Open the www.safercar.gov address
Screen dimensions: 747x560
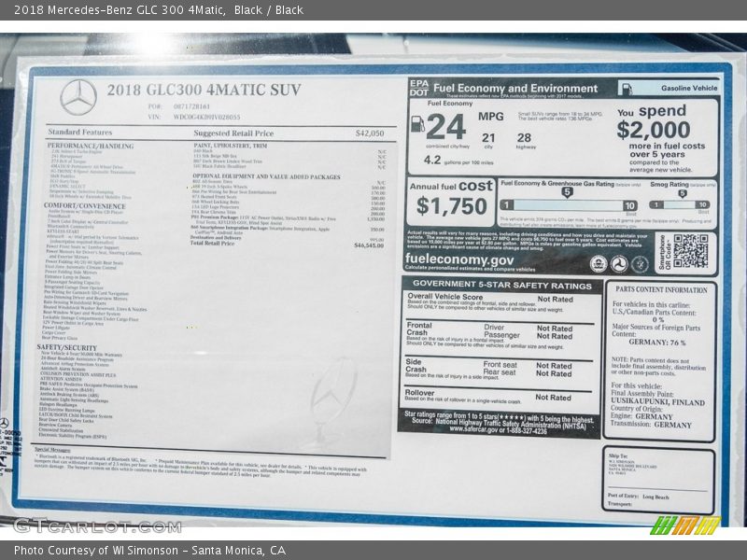pos(473,429)
